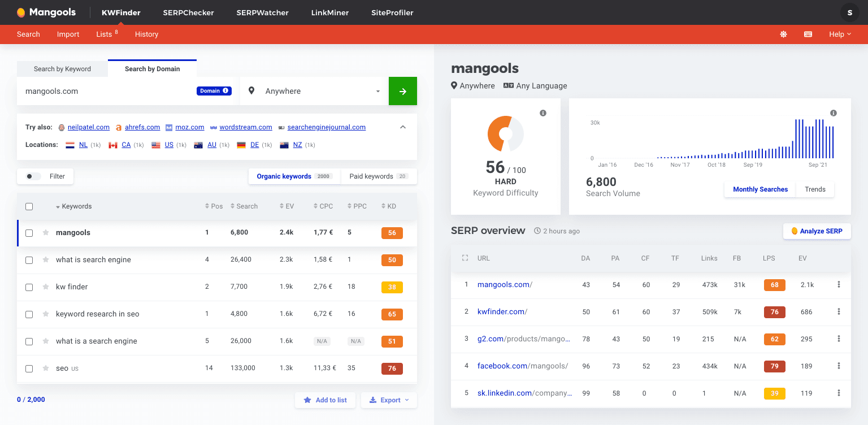Enable the Filter toggle switch

pyautogui.click(x=32, y=176)
